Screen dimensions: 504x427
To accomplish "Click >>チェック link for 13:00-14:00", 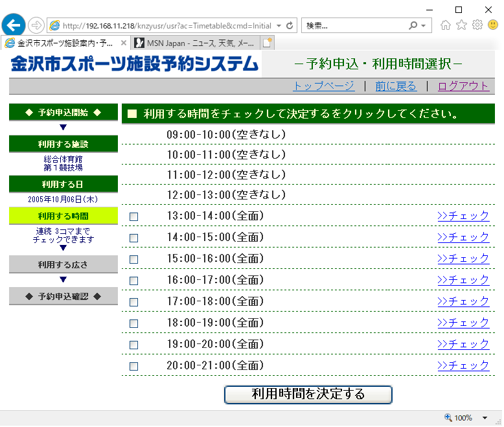I will pyautogui.click(x=463, y=216).
